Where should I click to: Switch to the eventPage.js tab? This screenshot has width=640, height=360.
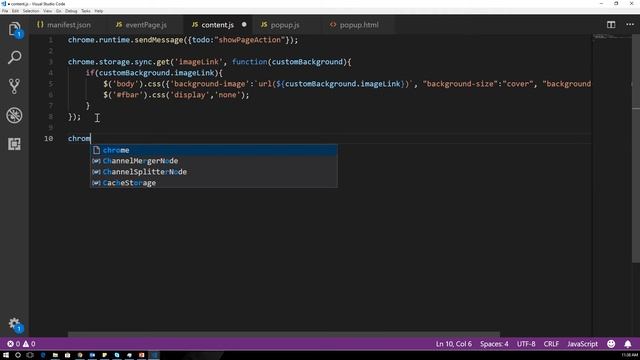[x=141, y=25]
